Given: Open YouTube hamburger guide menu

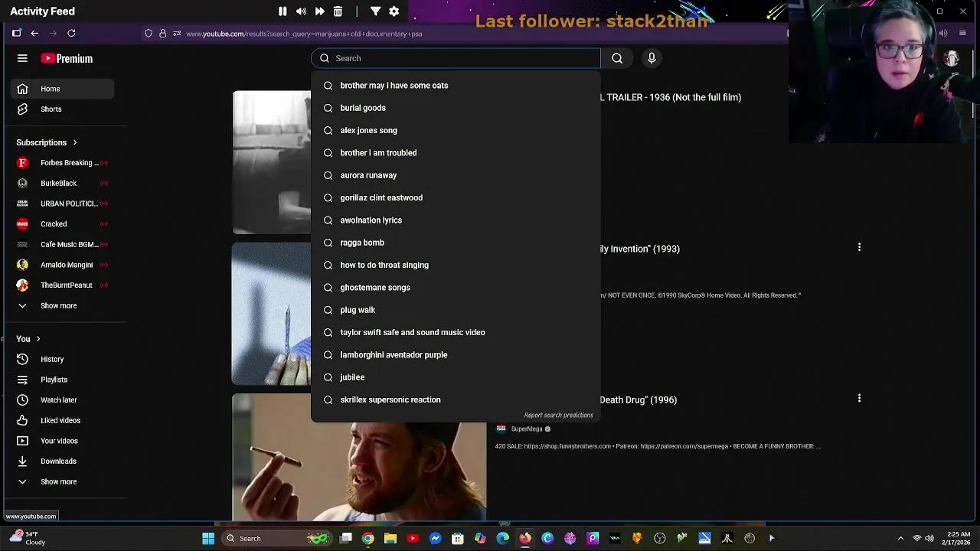Looking at the screenshot, I should pyautogui.click(x=22, y=58).
